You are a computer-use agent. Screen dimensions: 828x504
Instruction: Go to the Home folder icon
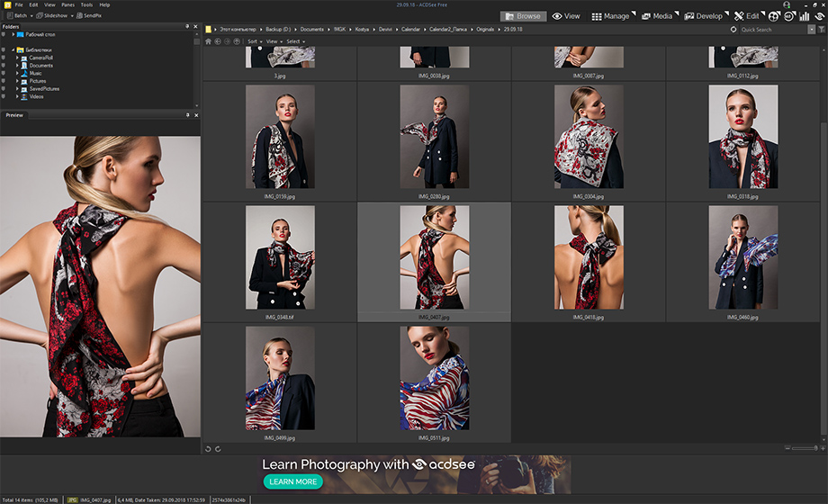[208, 41]
